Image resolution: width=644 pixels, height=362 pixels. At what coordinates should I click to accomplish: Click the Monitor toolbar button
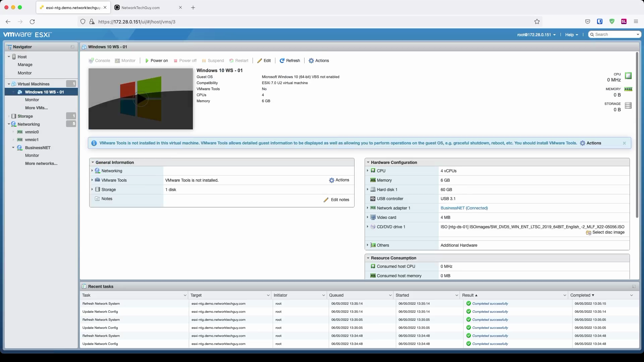coord(125,61)
